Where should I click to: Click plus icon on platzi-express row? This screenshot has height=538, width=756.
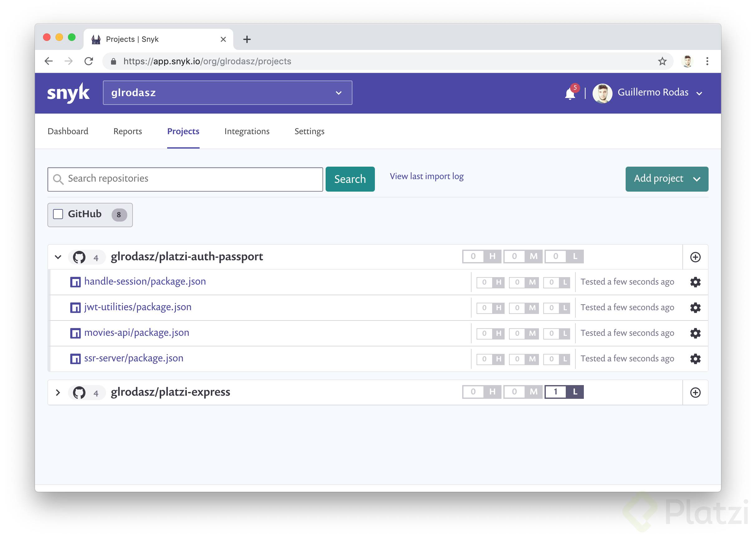(x=695, y=392)
